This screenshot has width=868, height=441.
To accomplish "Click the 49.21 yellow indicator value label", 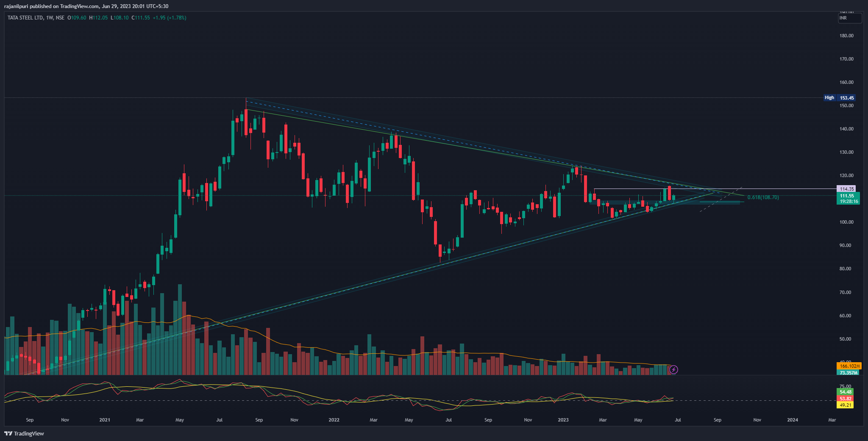I will pyautogui.click(x=846, y=405).
